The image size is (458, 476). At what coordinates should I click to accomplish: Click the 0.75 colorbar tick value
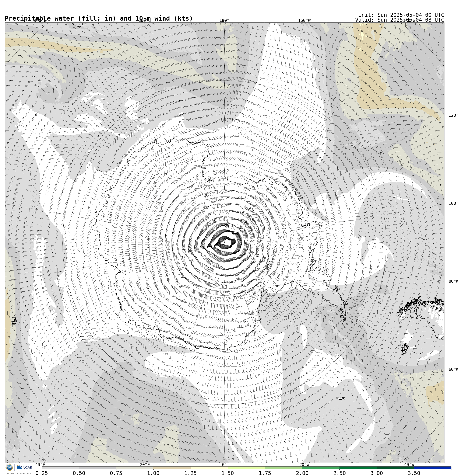(116, 473)
